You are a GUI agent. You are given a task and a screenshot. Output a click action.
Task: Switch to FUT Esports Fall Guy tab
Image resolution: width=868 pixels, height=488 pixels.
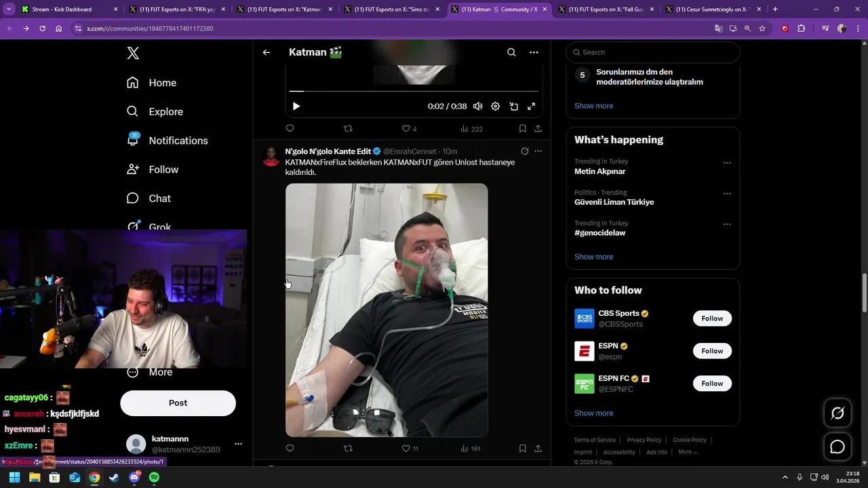point(605,9)
